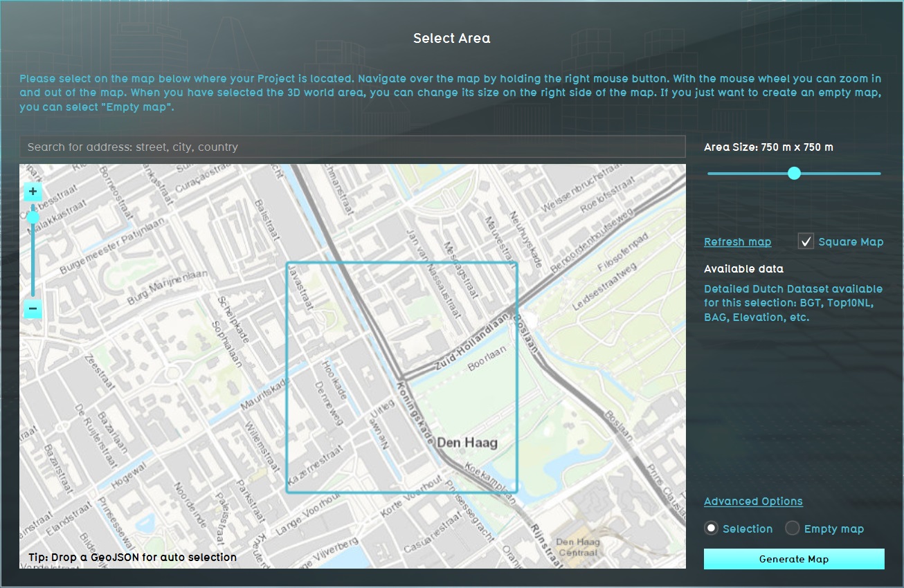
Task: Click the Select Area title
Action: tap(452, 39)
